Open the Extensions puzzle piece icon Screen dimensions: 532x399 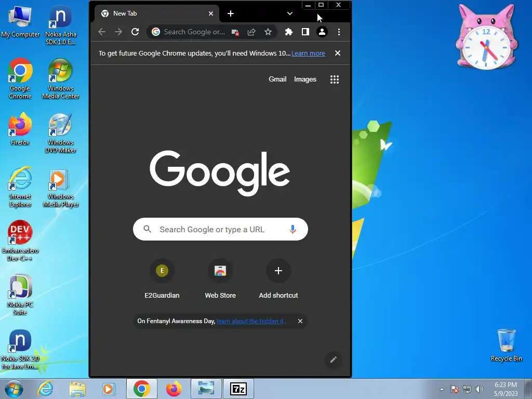tap(289, 32)
